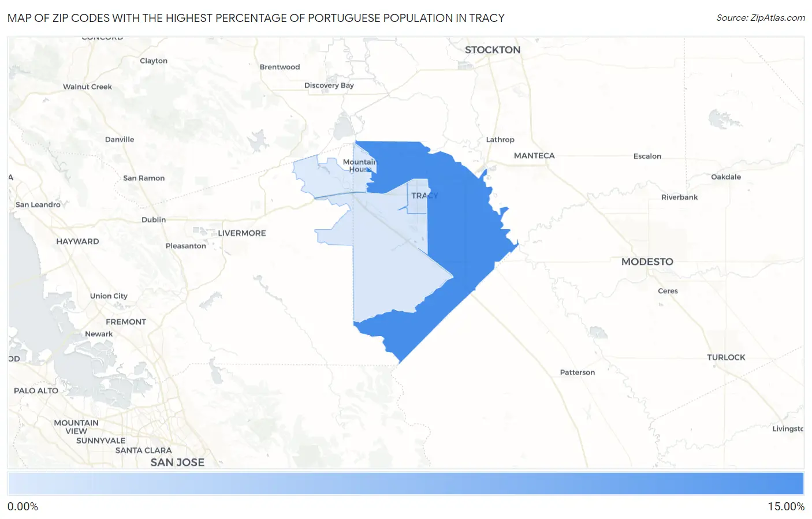Click the TRACY city label on map
The height and width of the screenshot is (519, 812).
(424, 196)
